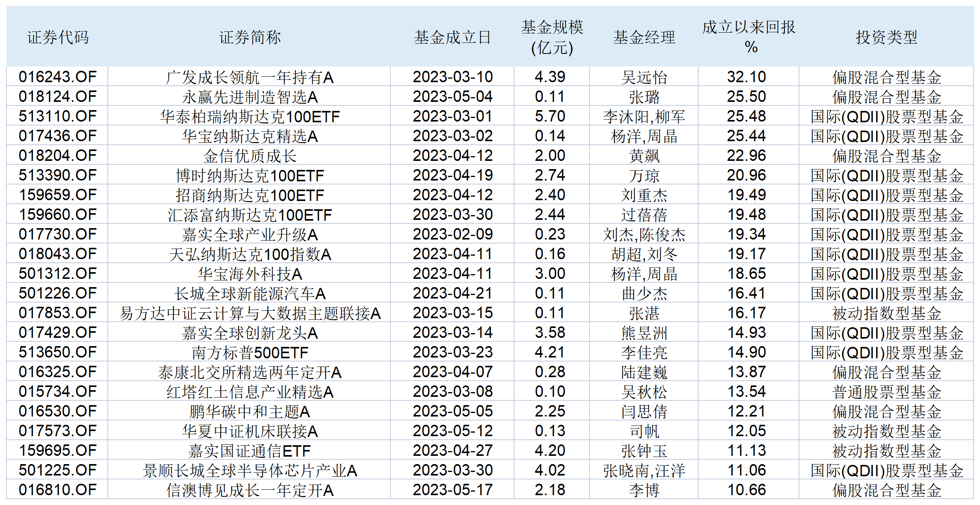Click date cell 2023-05-17
The height and width of the screenshot is (505, 980).
(x=452, y=490)
